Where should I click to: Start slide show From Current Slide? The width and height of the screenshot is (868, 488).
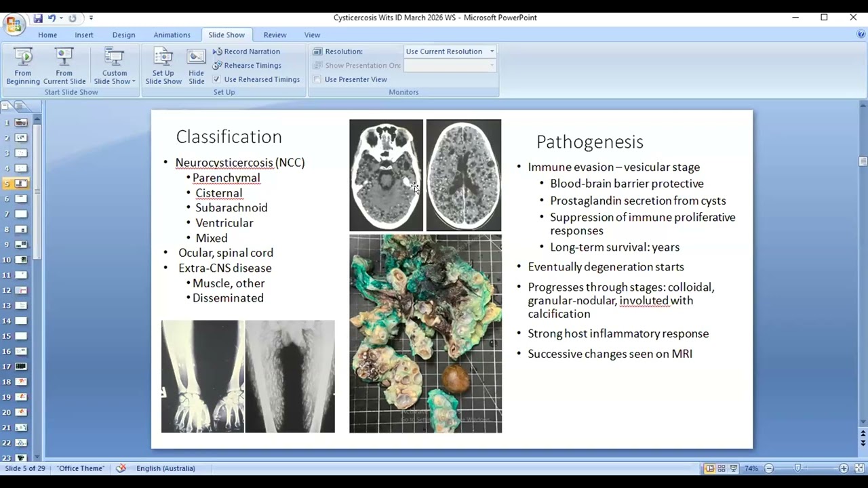[x=64, y=66]
